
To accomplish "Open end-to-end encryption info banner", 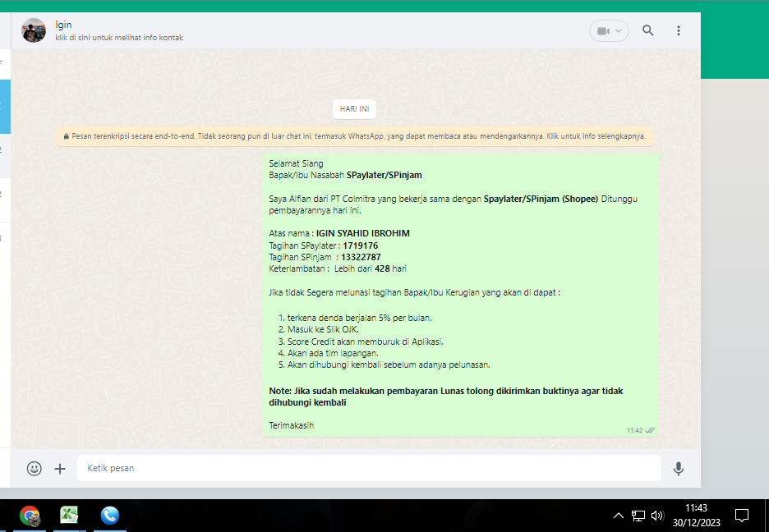I will click(x=355, y=136).
